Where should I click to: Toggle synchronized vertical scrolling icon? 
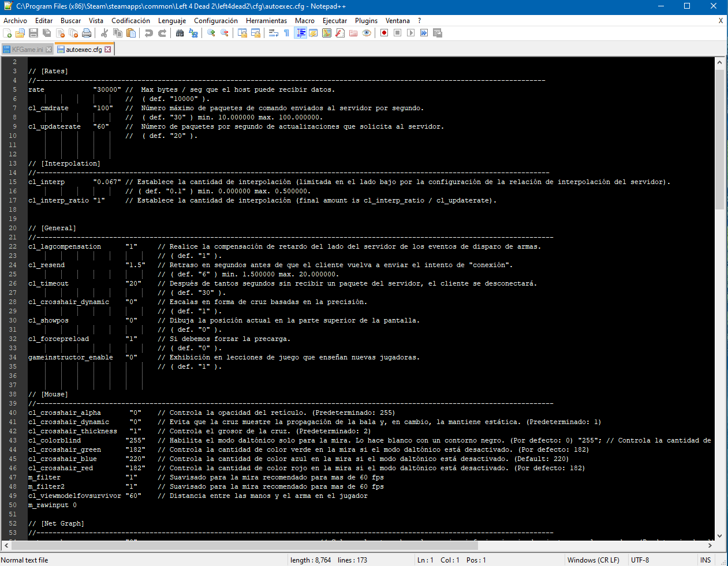pos(242,33)
